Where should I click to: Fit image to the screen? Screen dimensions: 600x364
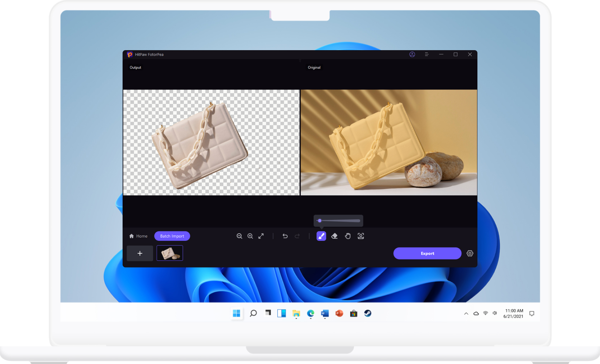(261, 236)
